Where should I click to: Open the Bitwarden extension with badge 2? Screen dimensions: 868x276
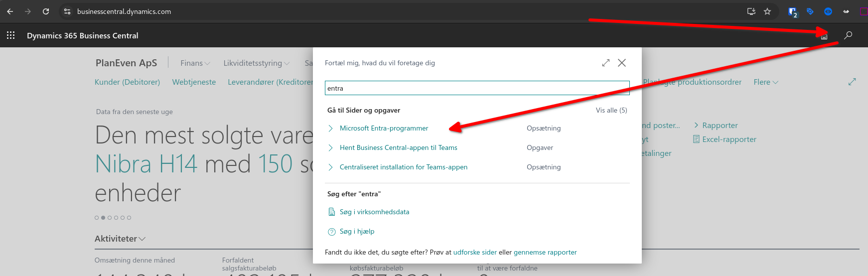793,12
